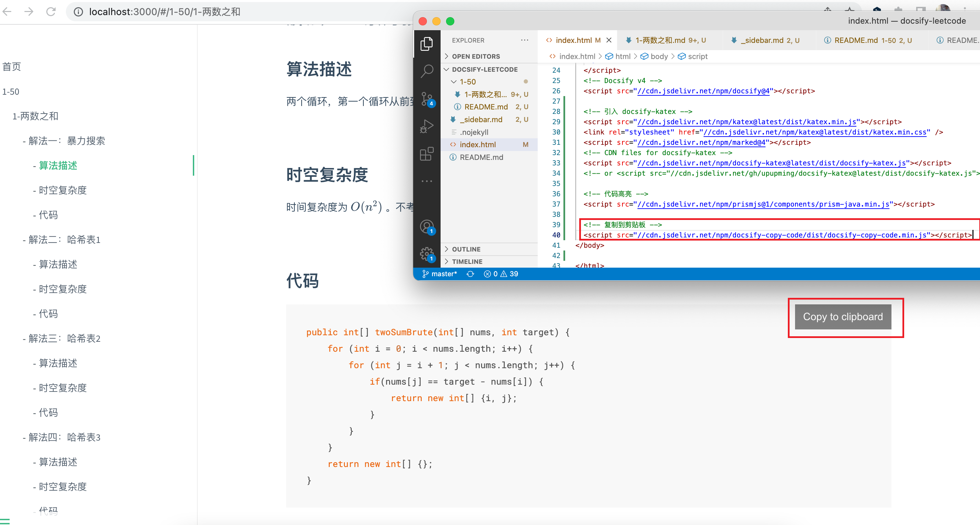Click the Extensions icon in sidebar

(427, 154)
